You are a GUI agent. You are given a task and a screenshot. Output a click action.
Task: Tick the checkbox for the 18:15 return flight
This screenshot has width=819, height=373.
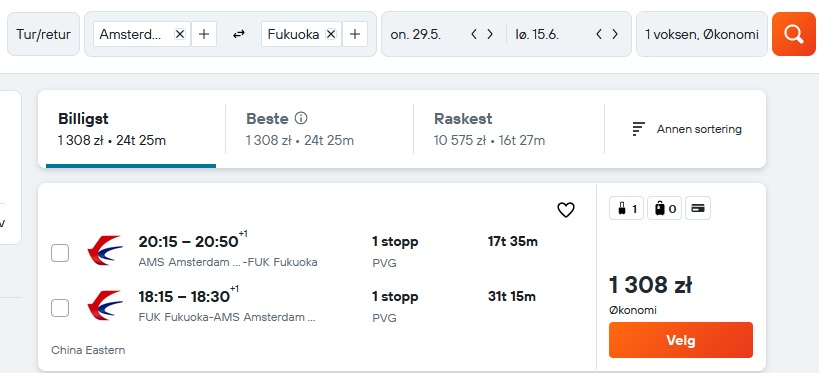(60, 308)
